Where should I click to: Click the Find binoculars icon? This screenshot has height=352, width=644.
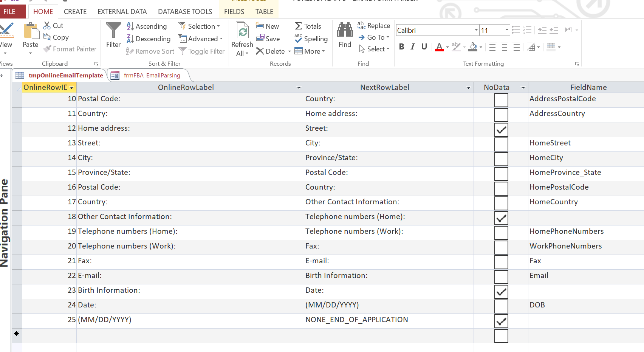point(345,30)
